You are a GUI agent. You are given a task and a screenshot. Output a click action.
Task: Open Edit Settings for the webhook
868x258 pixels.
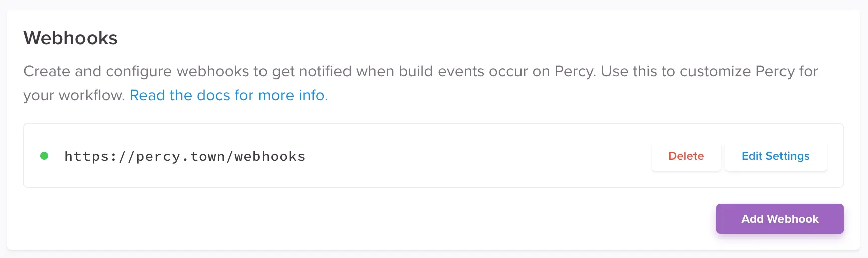[775, 156]
